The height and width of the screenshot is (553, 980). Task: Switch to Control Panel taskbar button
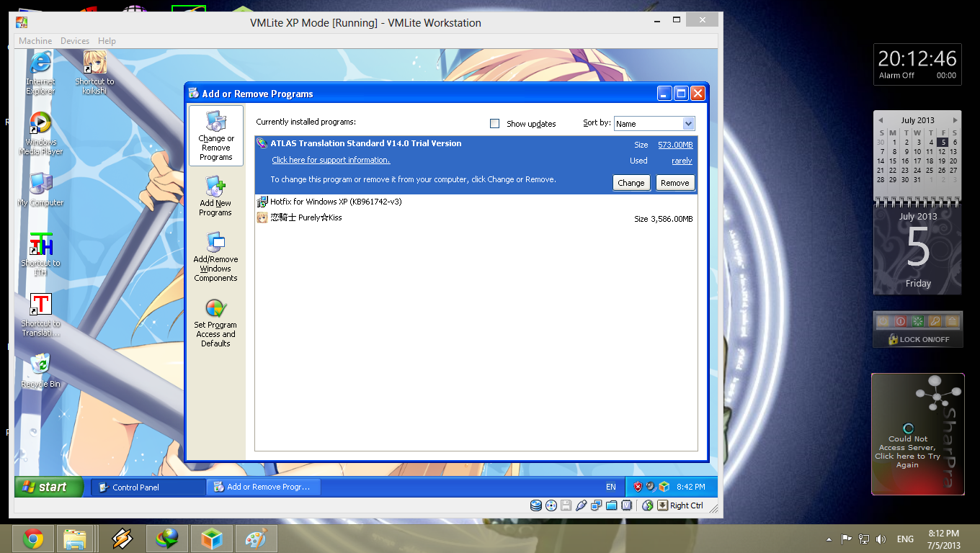pos(148,487)
